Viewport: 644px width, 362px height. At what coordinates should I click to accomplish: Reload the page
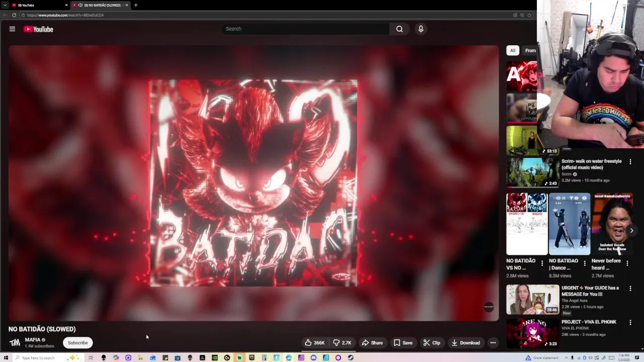14,15
